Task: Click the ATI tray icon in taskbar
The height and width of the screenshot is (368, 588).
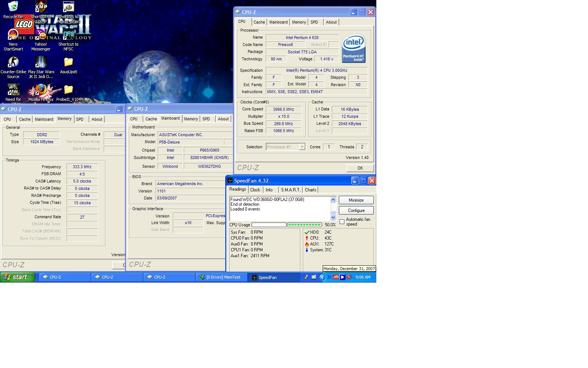Action: coord(336,277)
